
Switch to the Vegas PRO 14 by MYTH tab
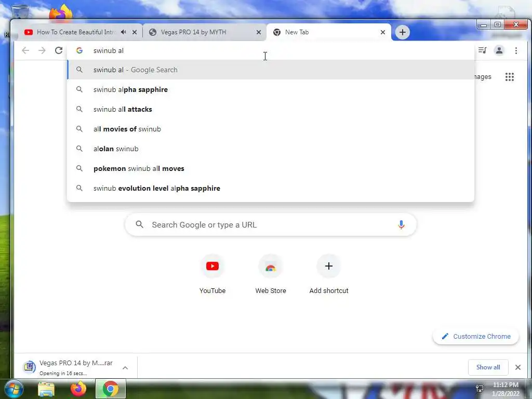pos(205,32)
